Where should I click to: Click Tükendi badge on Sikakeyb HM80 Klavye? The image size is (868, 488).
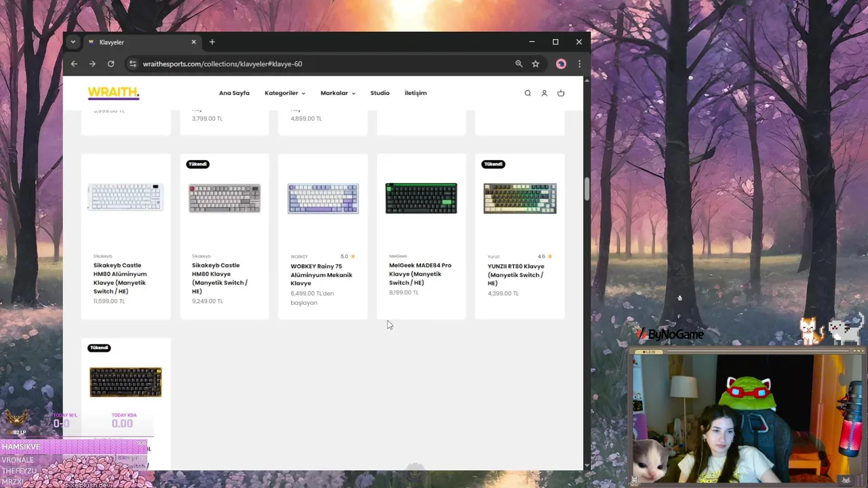(x=197, y=164)
